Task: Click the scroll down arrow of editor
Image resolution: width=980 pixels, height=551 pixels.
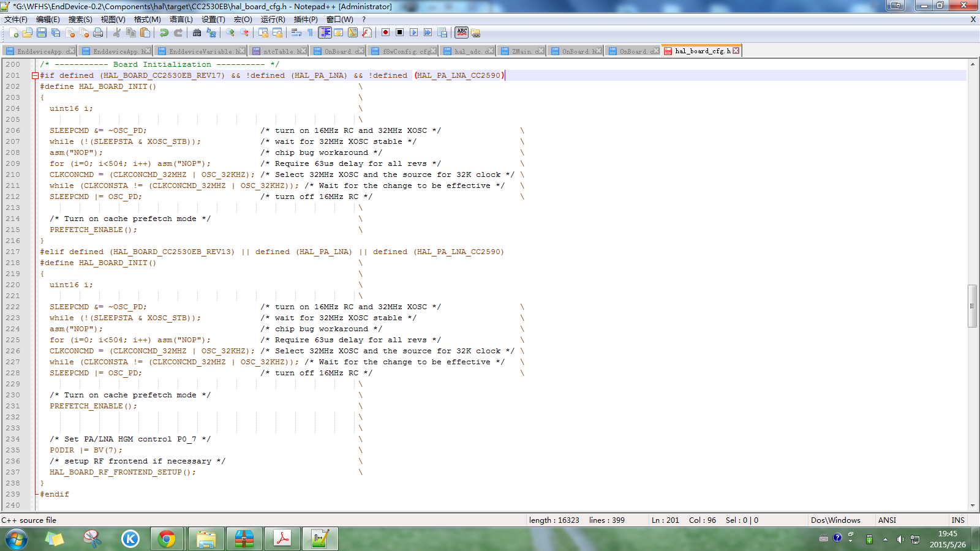Action: click(972, 506)
